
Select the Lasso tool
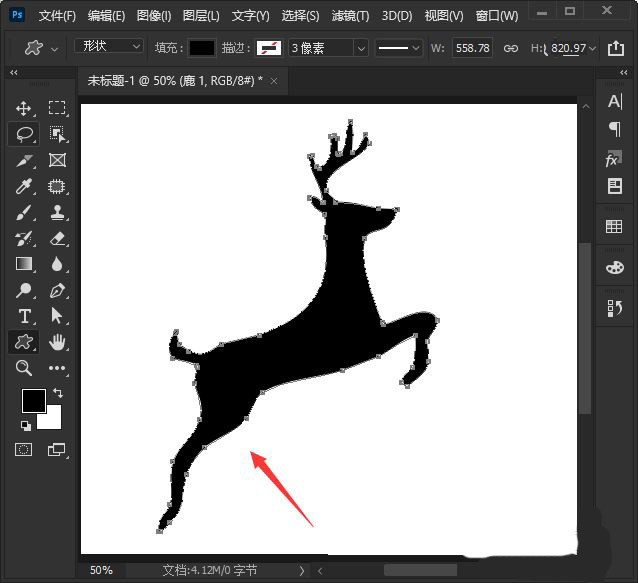coord(24,134)
